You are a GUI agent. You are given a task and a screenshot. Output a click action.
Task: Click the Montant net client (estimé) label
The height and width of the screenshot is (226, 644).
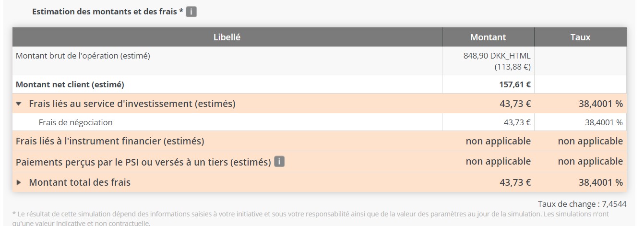click(70, 84)
